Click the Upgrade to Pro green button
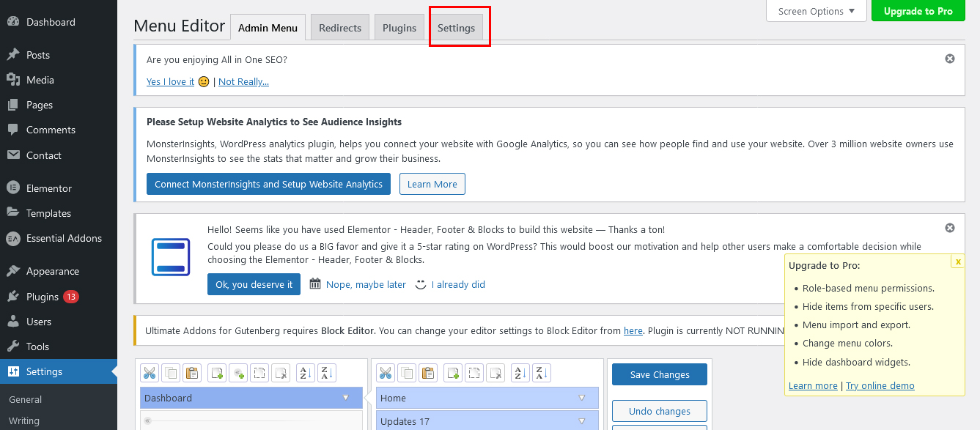The image size is (980, 430). (918, 11)
